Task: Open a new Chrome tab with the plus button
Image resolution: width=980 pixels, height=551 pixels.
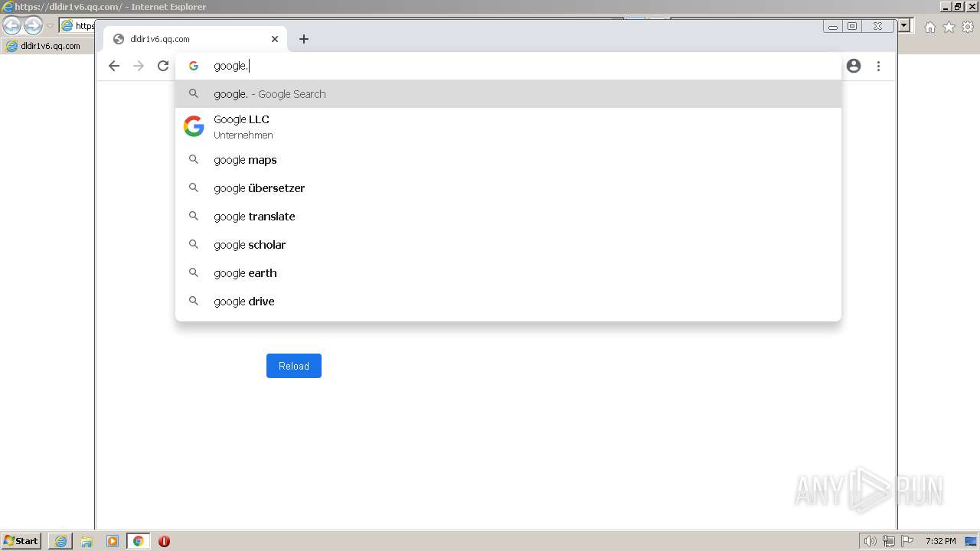Action: coord(304,39)
